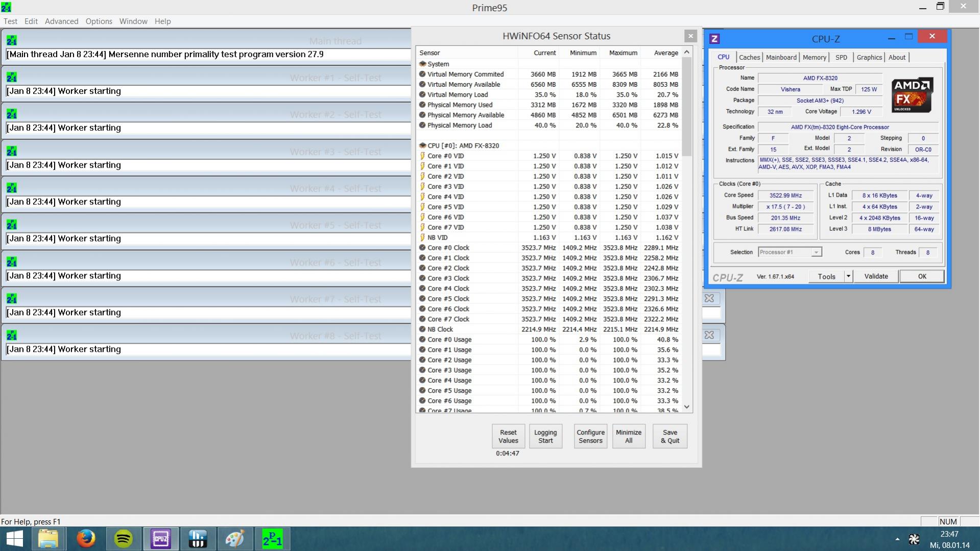Click the Core #0 VID voltage icon
980x551 pixels.
click(422, 156)
